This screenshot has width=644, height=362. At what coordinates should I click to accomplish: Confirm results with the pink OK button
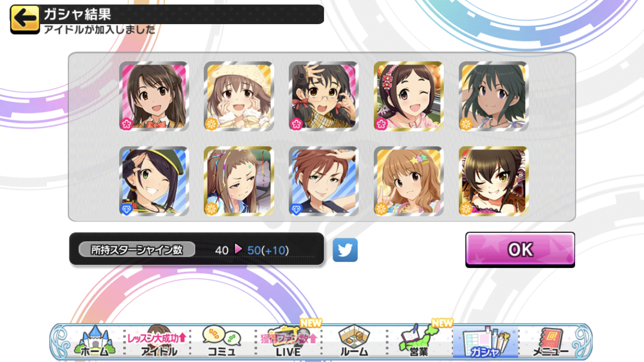[x=520, y=250]
